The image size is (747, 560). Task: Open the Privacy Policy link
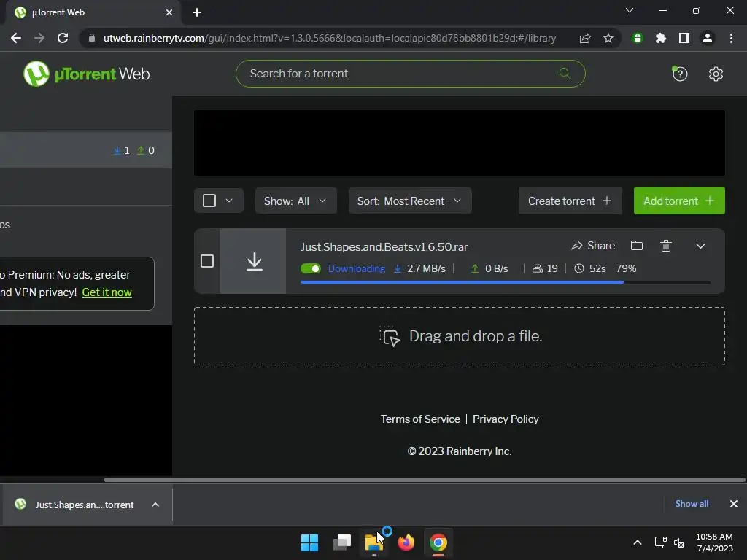tap(506, 419)
